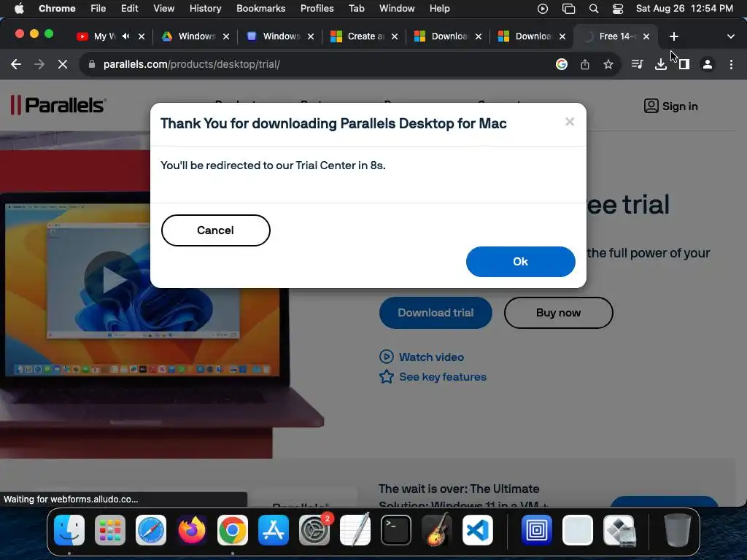The height and width of the screenshot is (560, 747).
Task: Cancel the Trial Center redirect
Action: (215, 230)
